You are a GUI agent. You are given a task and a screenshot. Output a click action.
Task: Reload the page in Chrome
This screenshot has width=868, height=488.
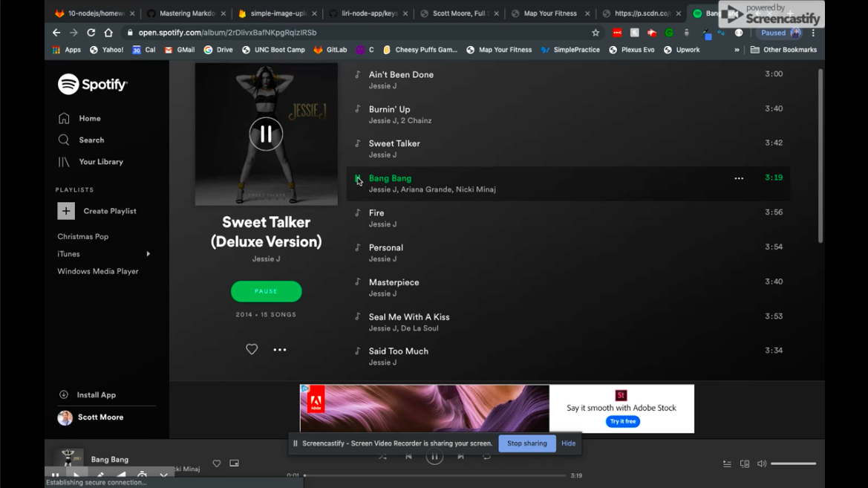click(91, 33)
